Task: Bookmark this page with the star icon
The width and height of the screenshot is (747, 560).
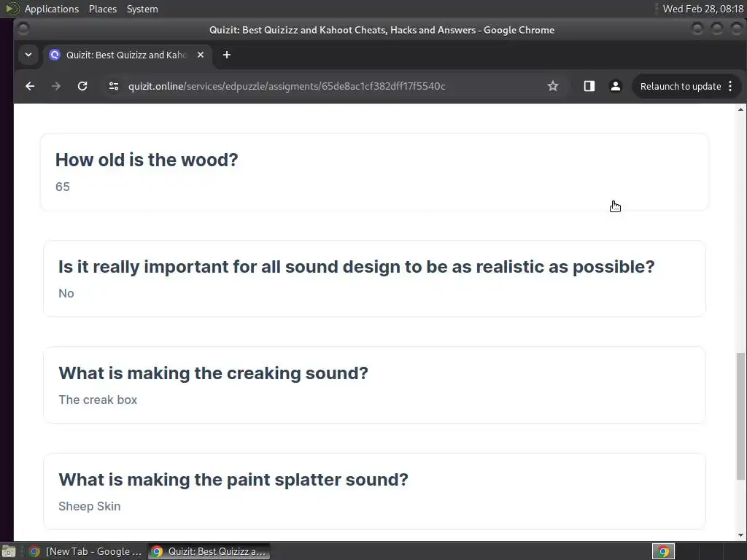Action: point(553,86)
